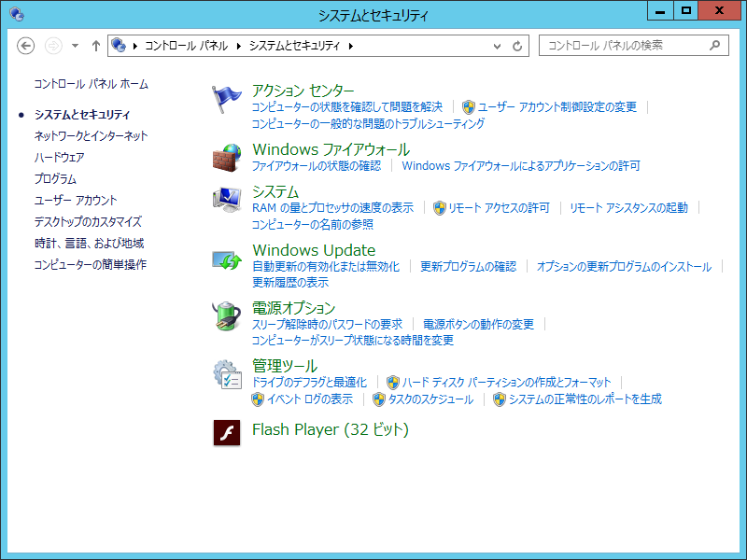
Task: Open the Power Options battery icon
Action: click(227, 315)
